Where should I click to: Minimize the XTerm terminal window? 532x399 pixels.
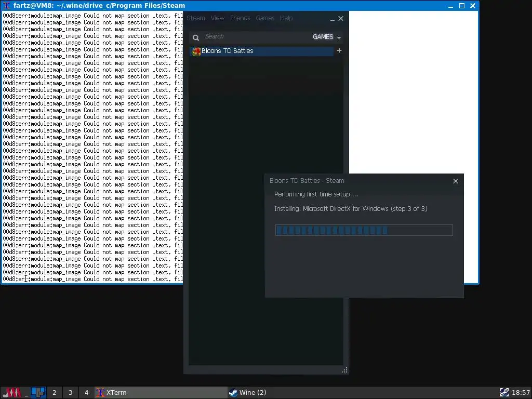point(450,6)
